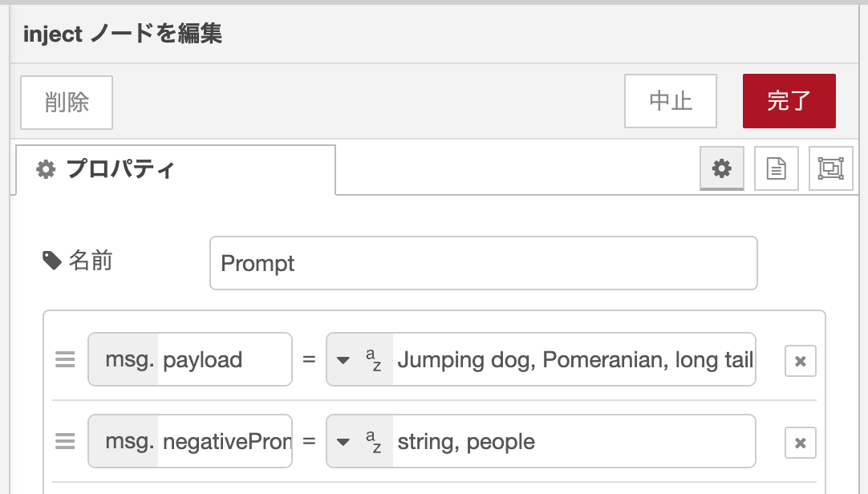Open the node settings gear icon
868x494 pixels.
click(721, 168)
